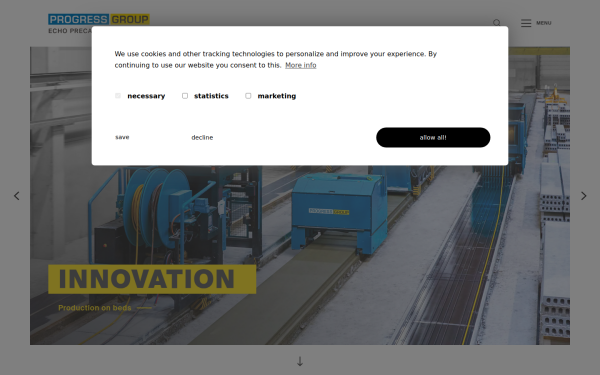Click the necessary label text
600x375 pixels.
pos(146,96)
